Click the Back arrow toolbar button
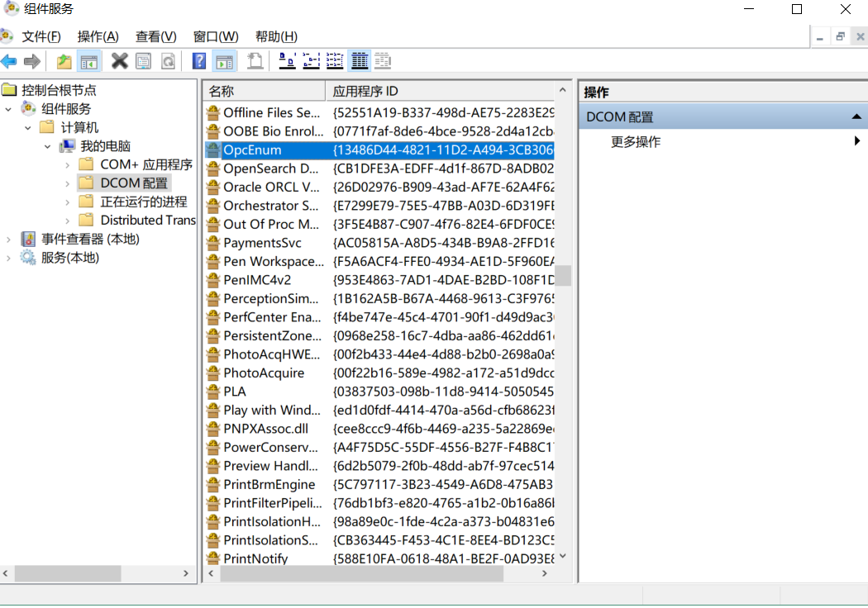The width and height of the screenshot is (868, 608). pyautogui.click(x=9, y=61)
